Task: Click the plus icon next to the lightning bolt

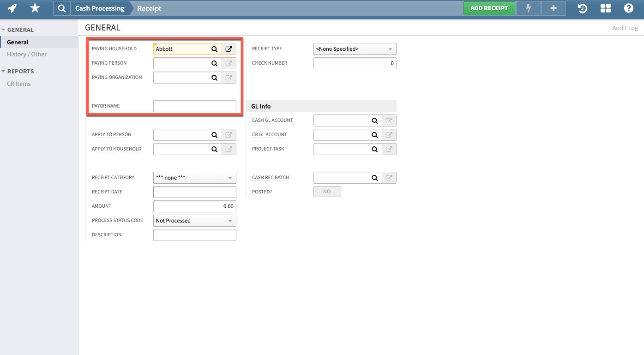Action: point(553,8)
